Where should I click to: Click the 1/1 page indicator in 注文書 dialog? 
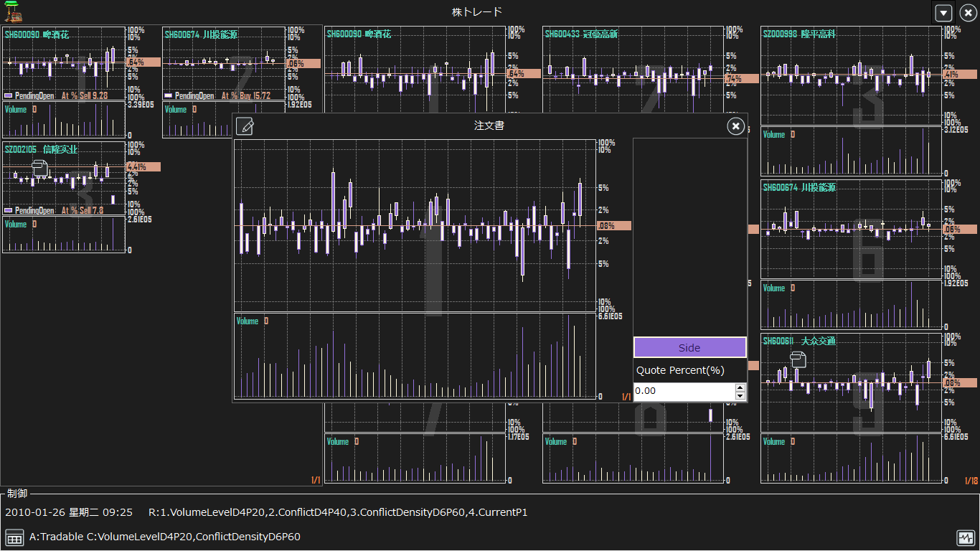coord(626,396)
